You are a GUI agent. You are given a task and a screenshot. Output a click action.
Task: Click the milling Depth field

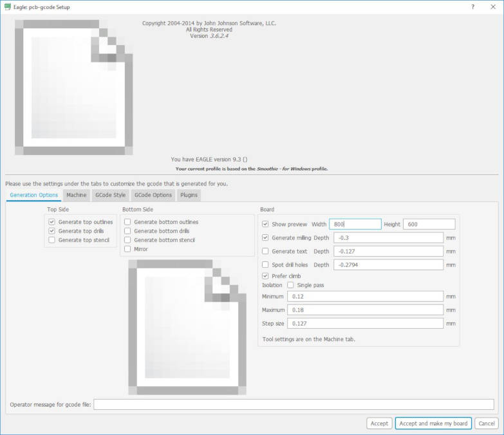[x=388, y=237]
